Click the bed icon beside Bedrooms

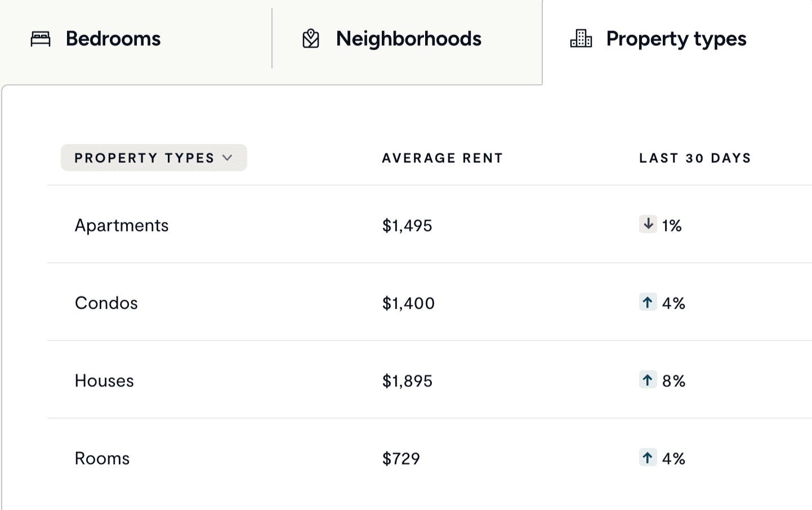coord(41,39)
